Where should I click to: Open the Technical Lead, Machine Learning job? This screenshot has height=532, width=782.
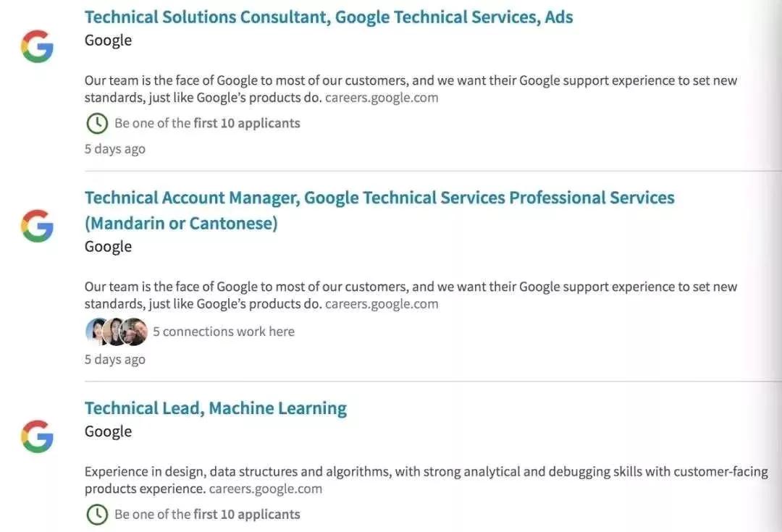(216, 408)
